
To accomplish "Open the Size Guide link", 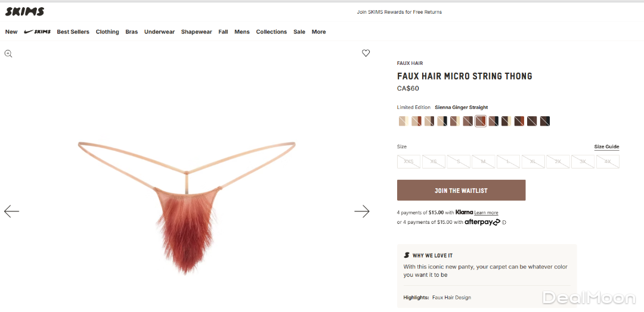I will [x=606, y=146].
